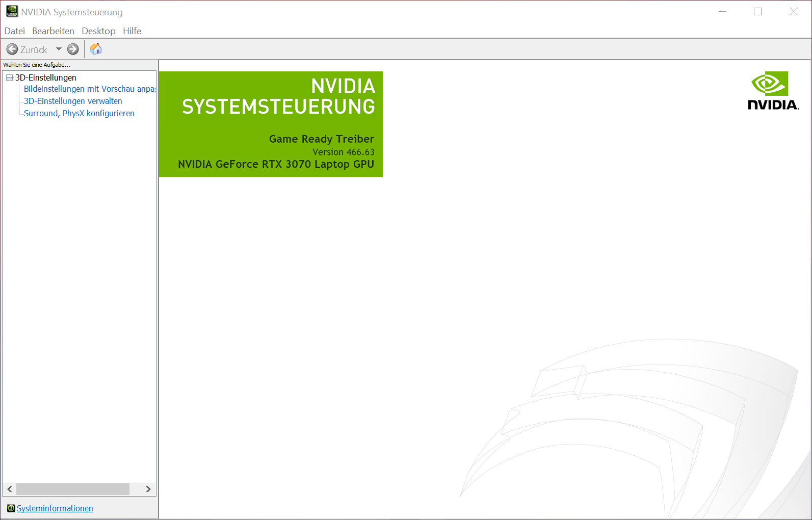812x520 pixels.
Task: Open the Desktop menu
Action: (x=98, y=31)
